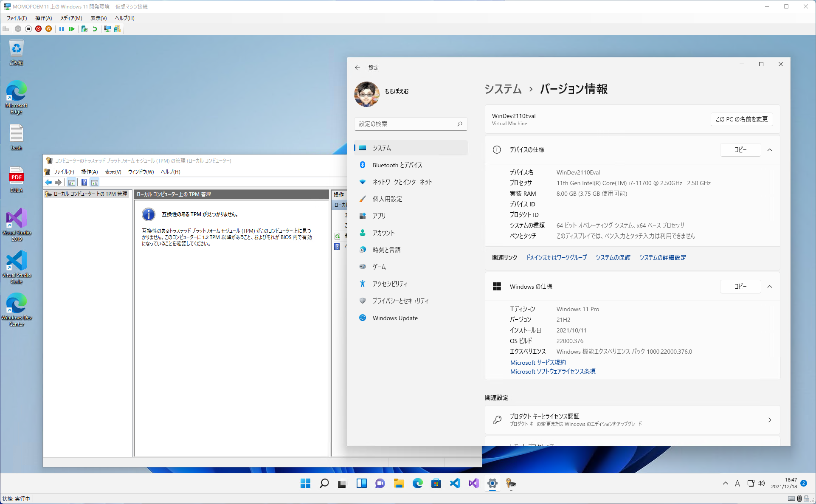The height and width of the screenshot is (504, 816).
Task: Go back with Settings back arrow
Action: pyautogui.click(x=357, y=68)
